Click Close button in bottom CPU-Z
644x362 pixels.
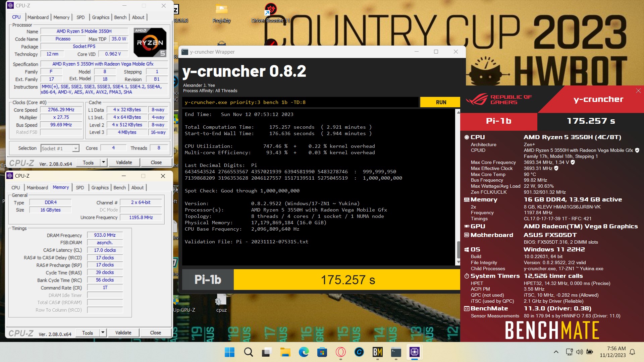click(156, 333)
